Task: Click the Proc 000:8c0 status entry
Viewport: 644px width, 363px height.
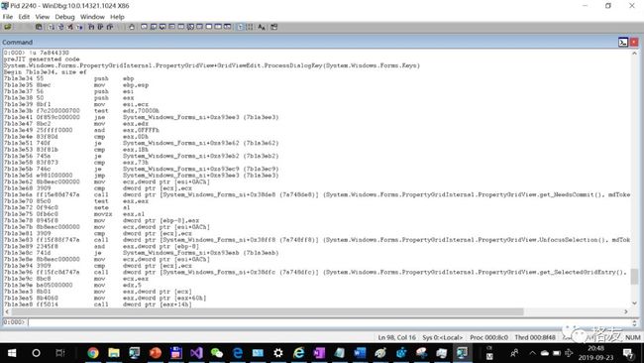Action: tap(488, 337)
